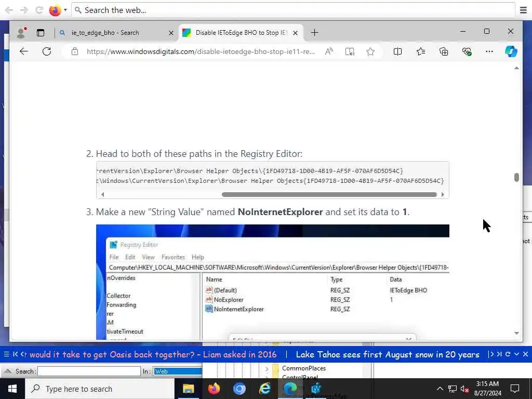
Task: Click page scrollbar down arrow
Action: 516,333
